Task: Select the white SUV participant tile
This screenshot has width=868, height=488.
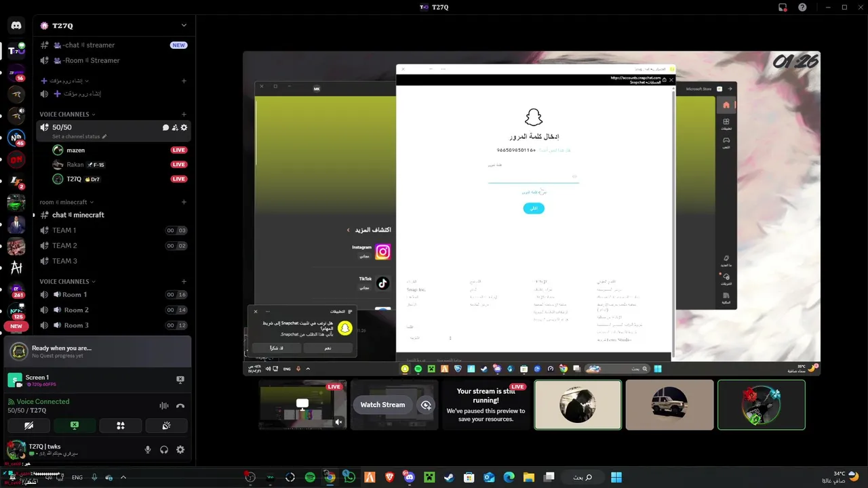Action: tap(669, 405)
